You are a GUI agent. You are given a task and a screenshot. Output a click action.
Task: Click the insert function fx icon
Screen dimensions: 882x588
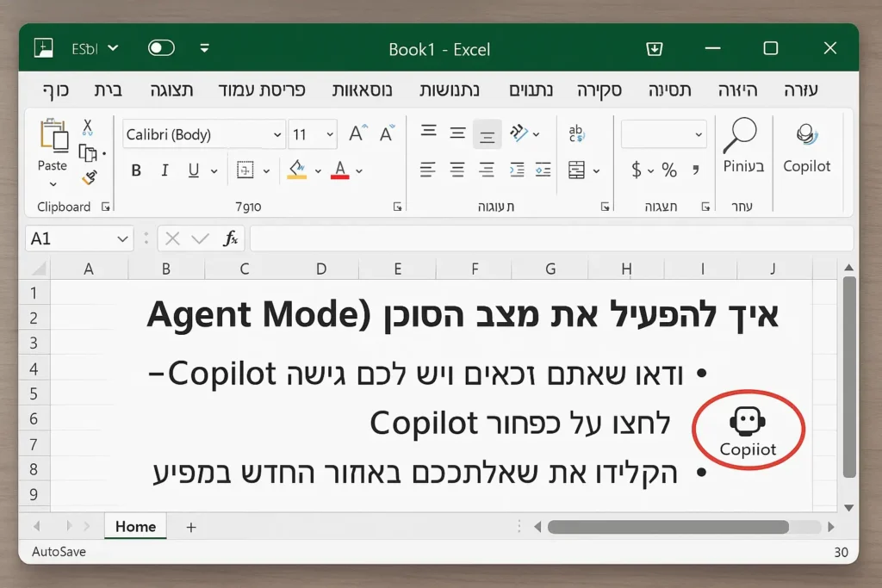tap(230, 238)
